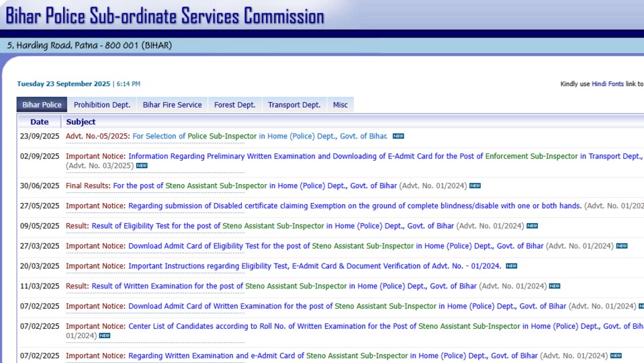
Task: Open the Misc tab
Action: tap(340, 105)
